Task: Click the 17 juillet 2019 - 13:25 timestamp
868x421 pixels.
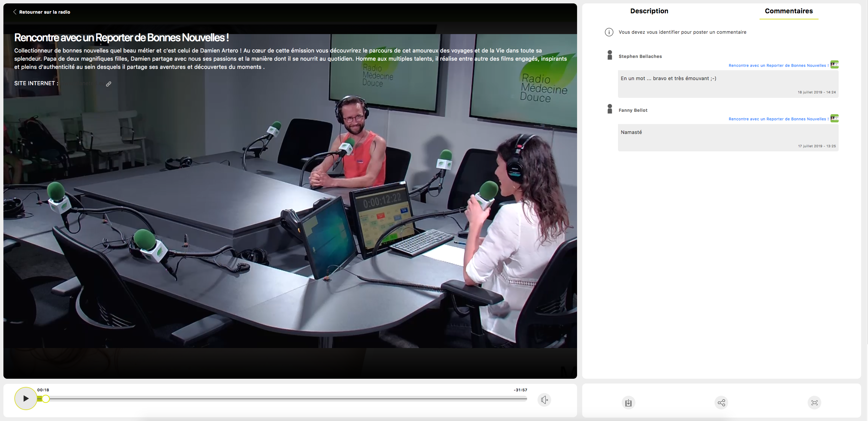Action: click(816, 146)
